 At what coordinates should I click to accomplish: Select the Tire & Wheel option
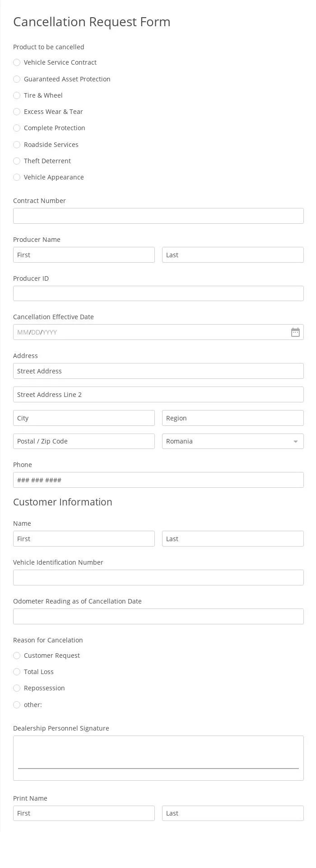coord(17,95)
